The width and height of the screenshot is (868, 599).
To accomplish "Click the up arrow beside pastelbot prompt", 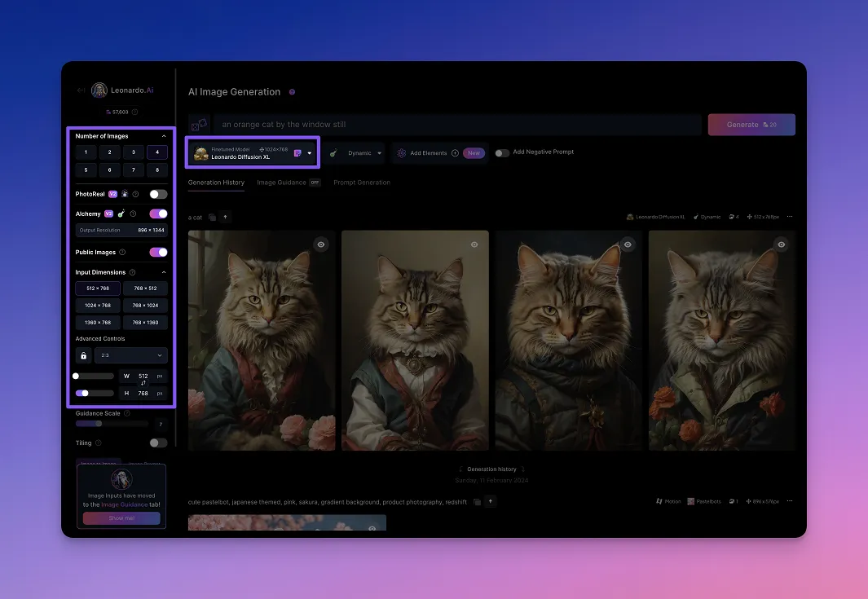I will (491, 501).
